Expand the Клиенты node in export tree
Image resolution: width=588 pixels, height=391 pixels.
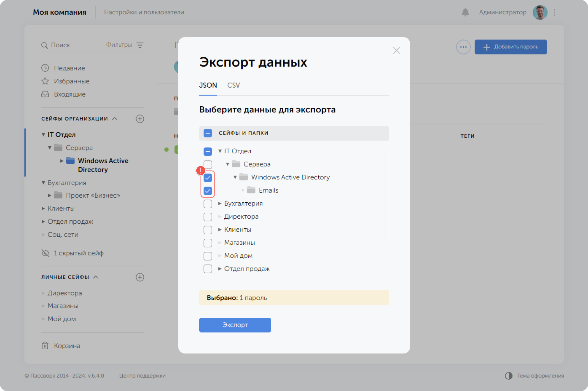click(x=220, y=230)
